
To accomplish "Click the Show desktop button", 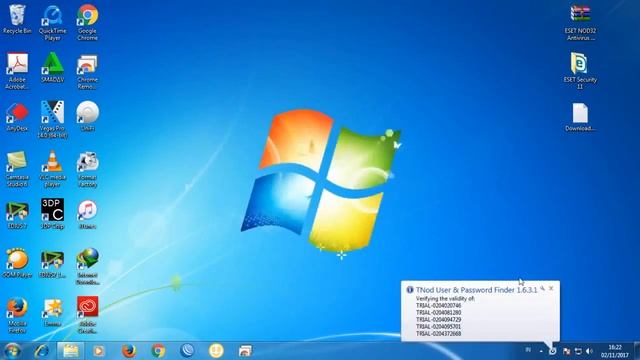I will click(637, 351).
